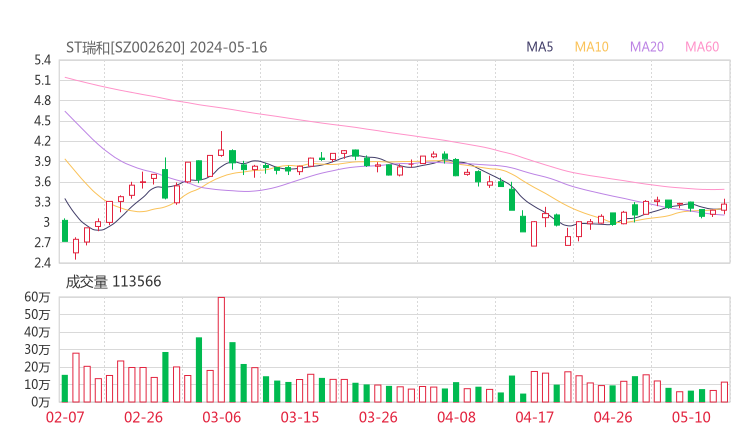
Task: Click the ST瑞和[SZ002620] stock title
Action: click(125, 47)
